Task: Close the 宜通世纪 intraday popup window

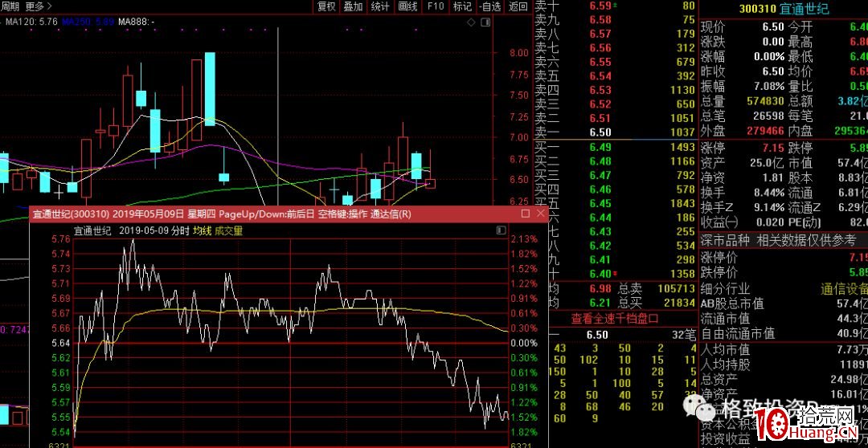Action: click(x=541, y=214)
